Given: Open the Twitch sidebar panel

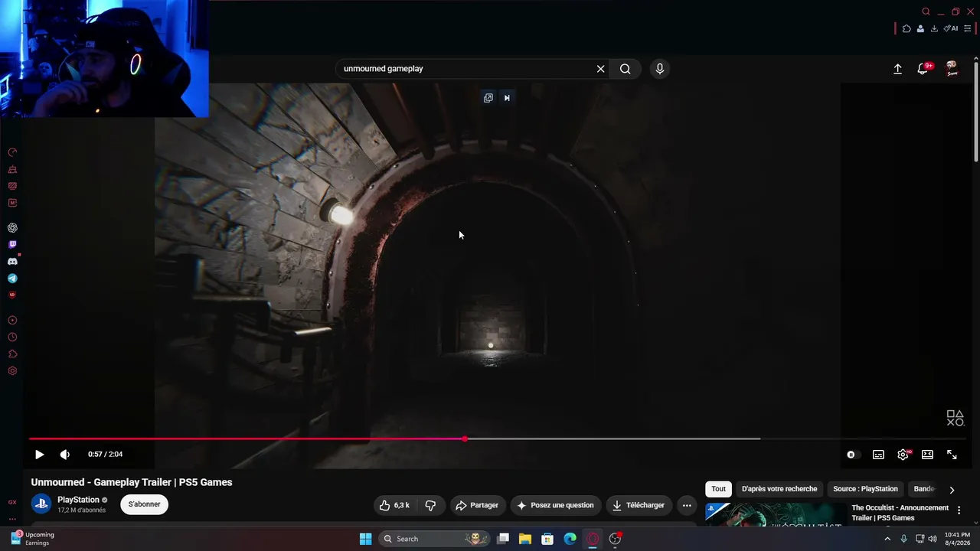Looking at the screenshot, I should (x=12, y=245).
